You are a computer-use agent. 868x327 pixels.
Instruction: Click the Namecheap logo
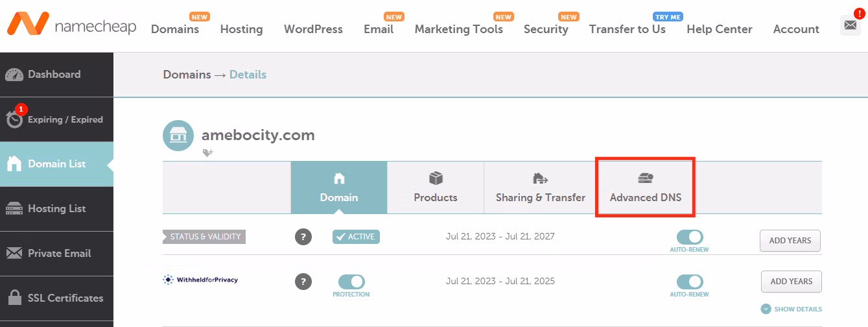71,26
